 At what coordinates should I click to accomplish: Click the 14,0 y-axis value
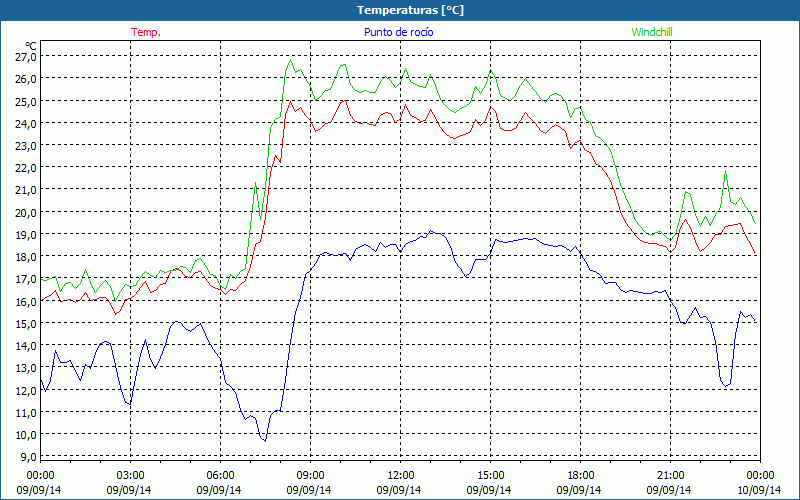[x=26, y=346]
